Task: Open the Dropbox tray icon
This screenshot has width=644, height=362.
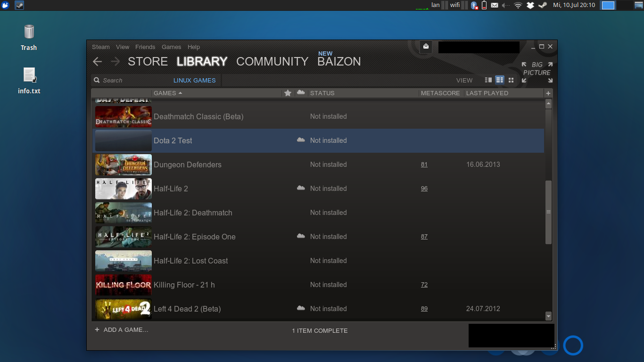Action: coord(530,5)
